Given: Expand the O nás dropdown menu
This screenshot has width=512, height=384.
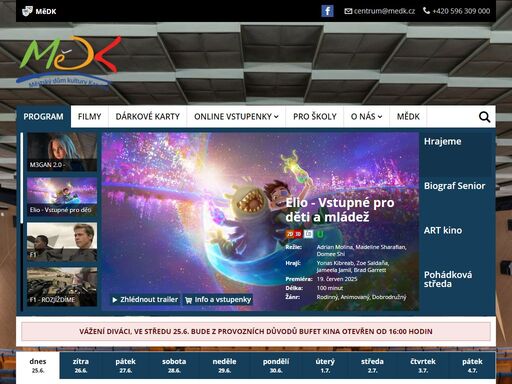Looking at the screenshot, I should (366, 117).
